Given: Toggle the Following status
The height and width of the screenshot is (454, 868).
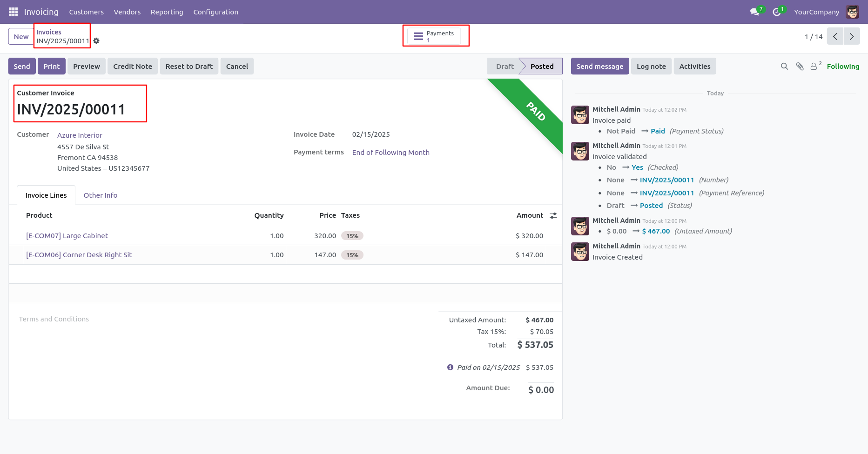Looking at the screenshot, I should click(843, 67).
